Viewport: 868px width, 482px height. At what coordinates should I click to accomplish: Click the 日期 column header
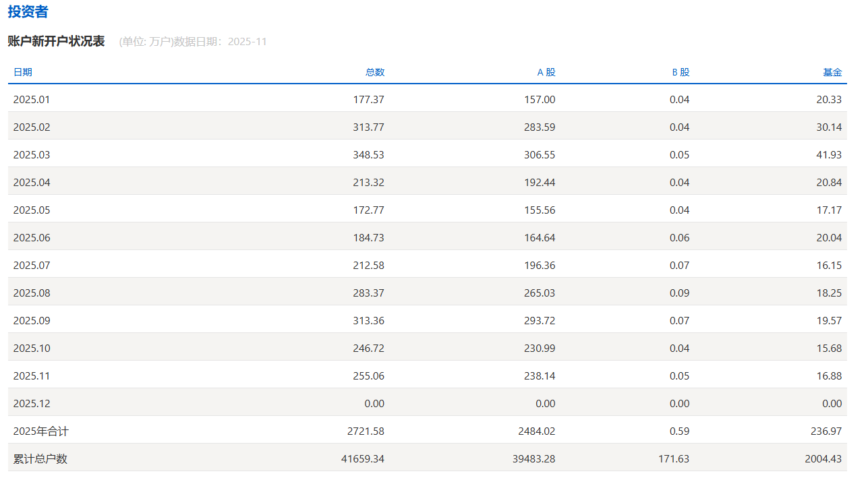click(x=23, y=72)
